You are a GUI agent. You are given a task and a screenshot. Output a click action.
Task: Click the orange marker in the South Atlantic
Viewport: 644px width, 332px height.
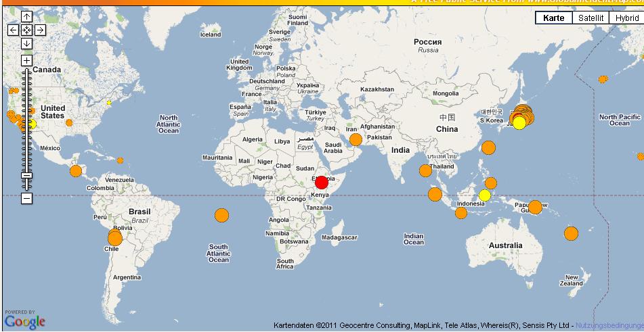(221, 215)
